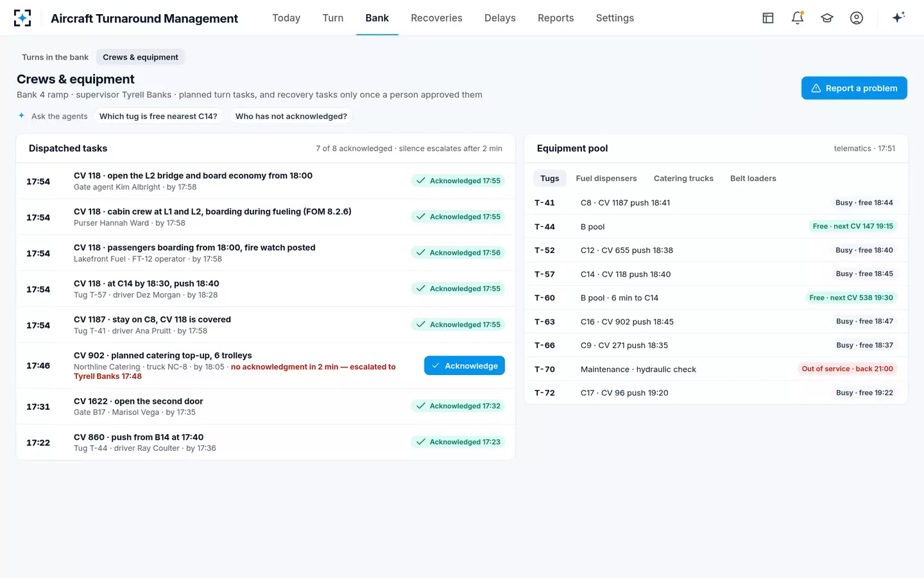Click 'Free · next CV 147 19:15' status

(853, 226)
